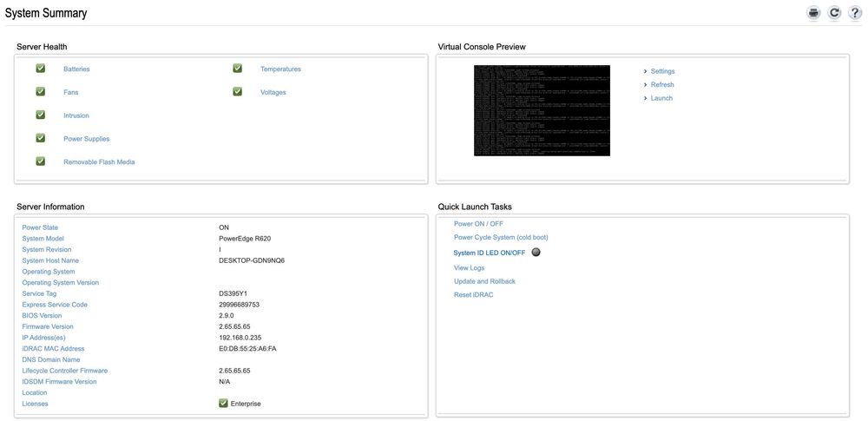Image resolution: width=868 pixels, height=421 pixels.
Task: Open the Intrusion health link
Action: [76, 115]
